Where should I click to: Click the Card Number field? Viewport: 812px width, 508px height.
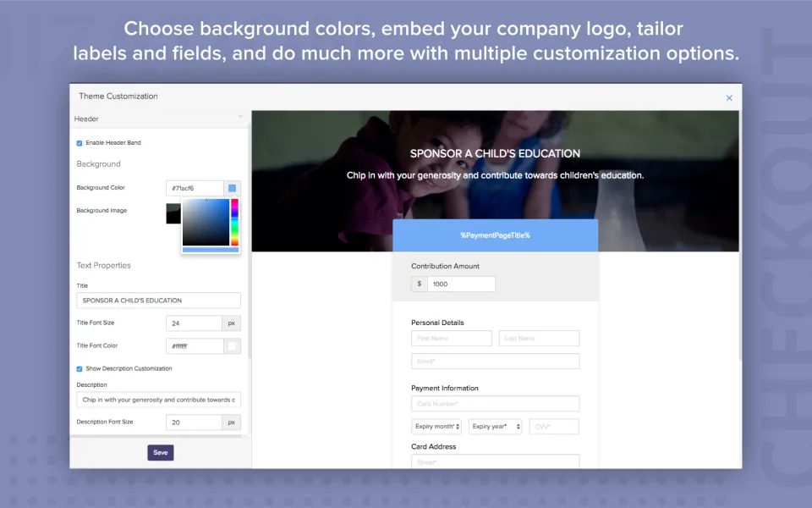pos(496,404)
